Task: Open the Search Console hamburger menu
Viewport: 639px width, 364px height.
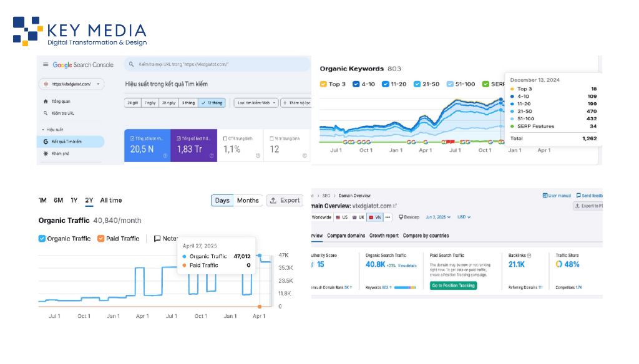Action: (x=46, y=65)
